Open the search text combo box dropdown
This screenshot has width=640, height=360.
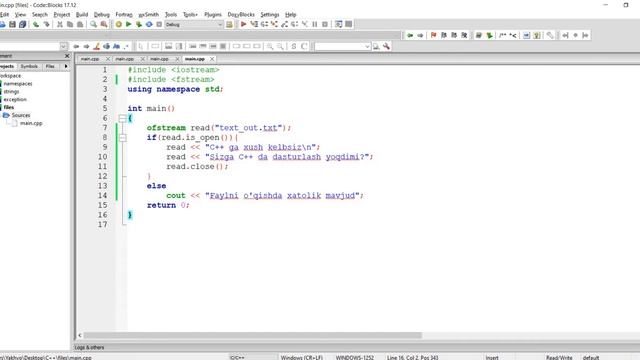pos(367,47)
